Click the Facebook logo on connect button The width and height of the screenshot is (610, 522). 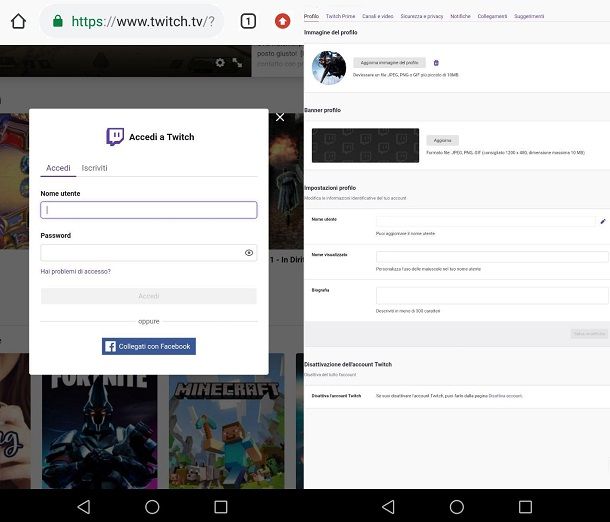tap(110, 346)
